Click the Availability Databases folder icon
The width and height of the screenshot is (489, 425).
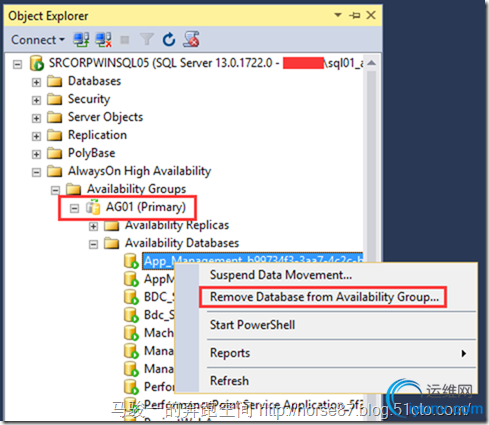(112, 243)
